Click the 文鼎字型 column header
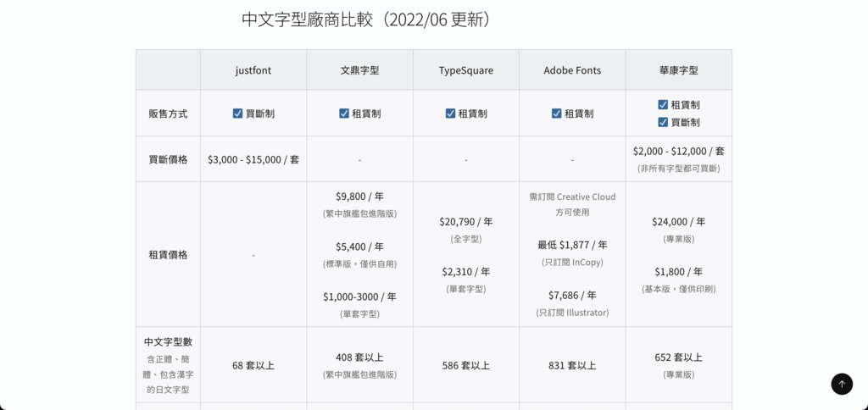 359,70
